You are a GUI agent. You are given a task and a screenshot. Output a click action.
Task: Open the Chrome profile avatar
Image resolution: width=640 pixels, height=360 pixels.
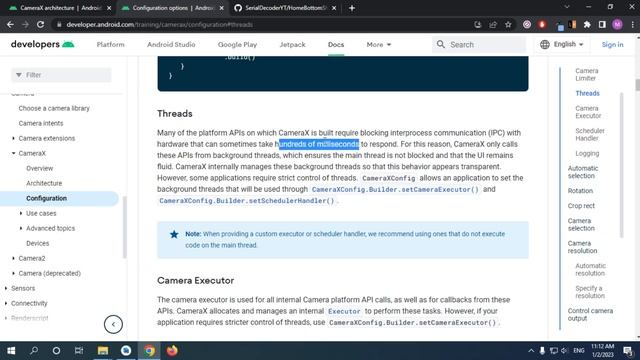tap(618, 25)
